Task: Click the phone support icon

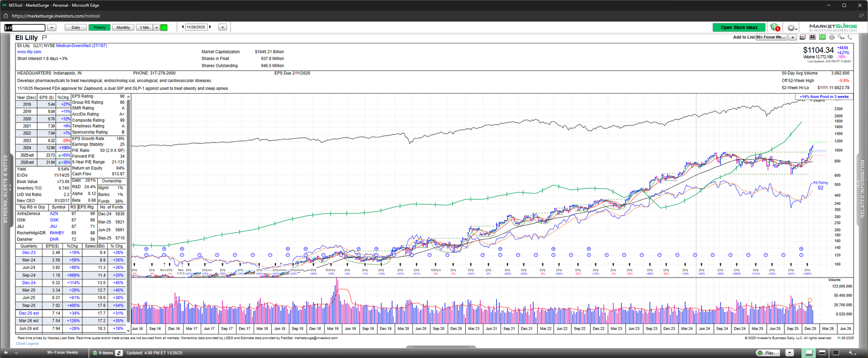Action: click(x=850, y=37)
